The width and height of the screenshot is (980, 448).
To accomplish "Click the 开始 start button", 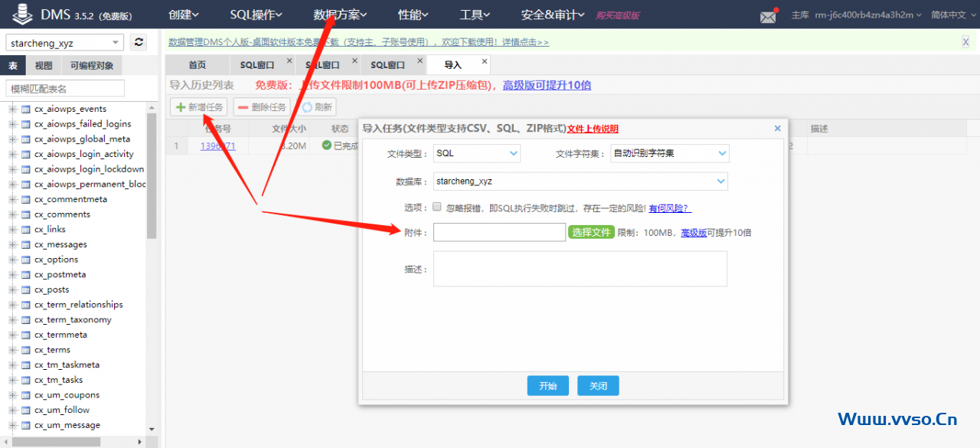I will tap(547, 386).
